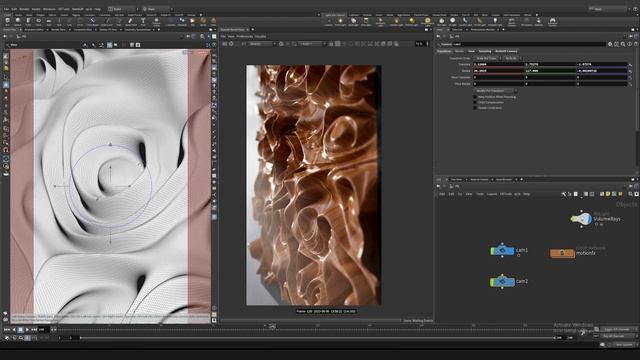
Task: Select the Torus shelf tool
Action: [38, 21]
